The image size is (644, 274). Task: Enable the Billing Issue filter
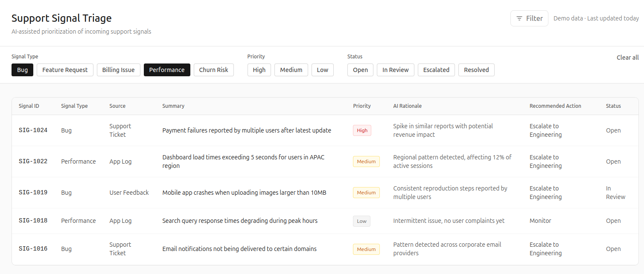[118, 69]
